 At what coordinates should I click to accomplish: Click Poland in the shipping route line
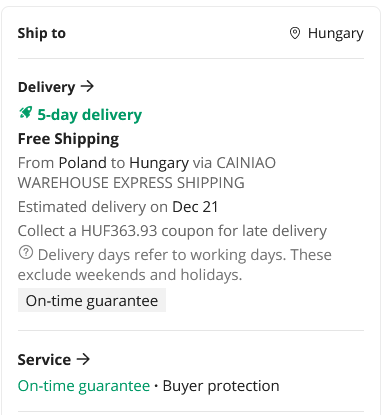(82, 163)
